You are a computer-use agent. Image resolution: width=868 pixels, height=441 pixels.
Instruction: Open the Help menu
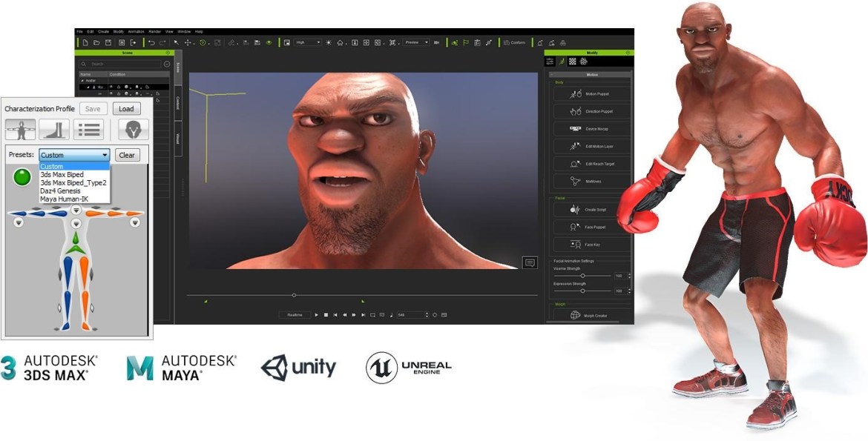(x=200, y=32)
